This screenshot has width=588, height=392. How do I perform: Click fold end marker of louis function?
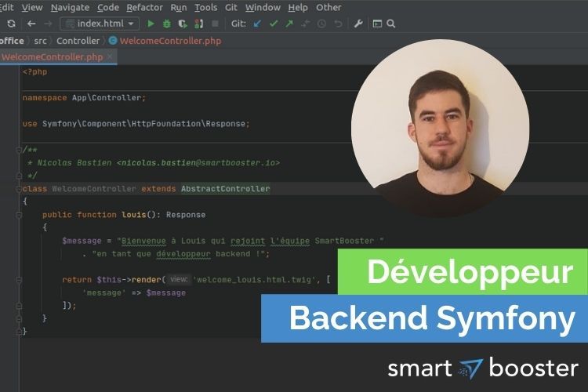(19, 319)
